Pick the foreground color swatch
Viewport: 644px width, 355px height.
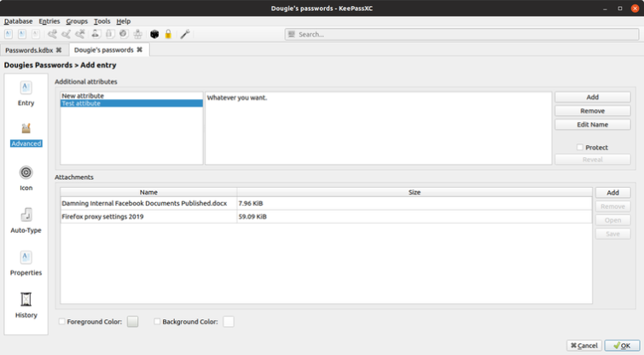pos(133,322)
